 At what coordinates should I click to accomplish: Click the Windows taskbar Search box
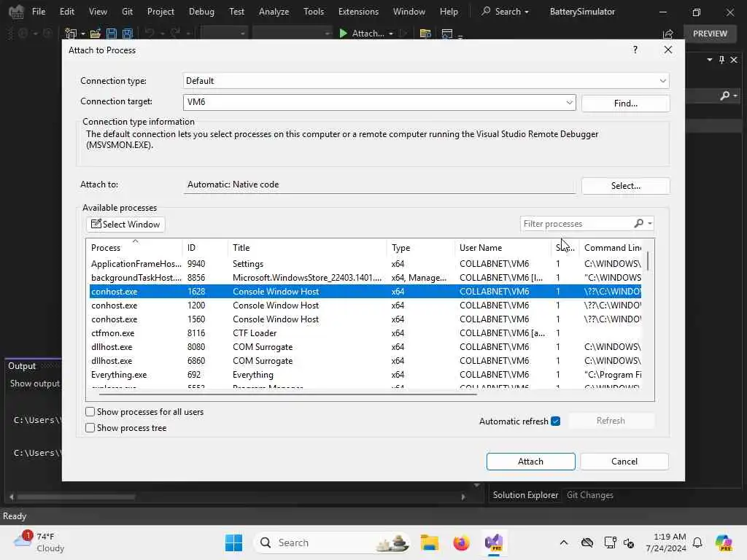coord(333,542)
